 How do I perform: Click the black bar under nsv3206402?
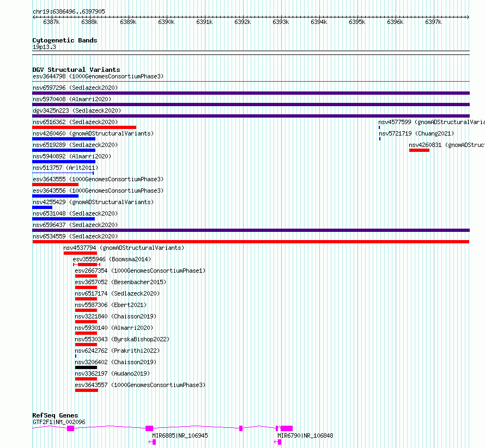pyautogui.click(x=86, y=367)
